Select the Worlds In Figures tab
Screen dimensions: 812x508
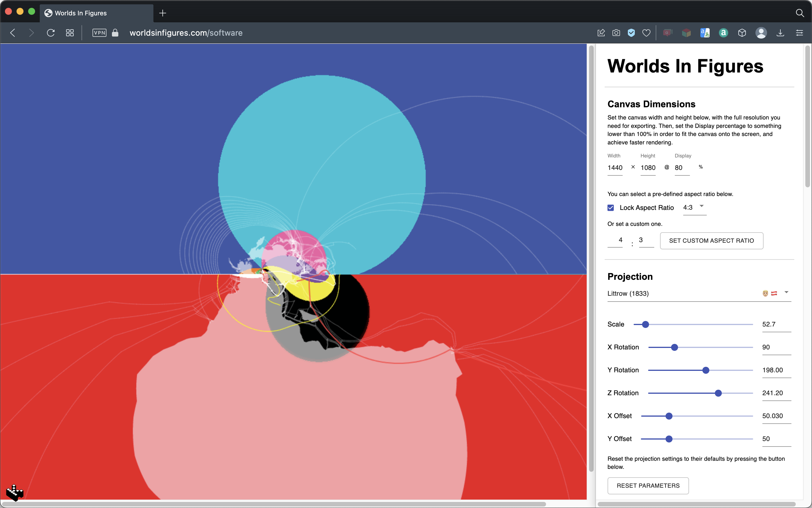tap(97, 13)
